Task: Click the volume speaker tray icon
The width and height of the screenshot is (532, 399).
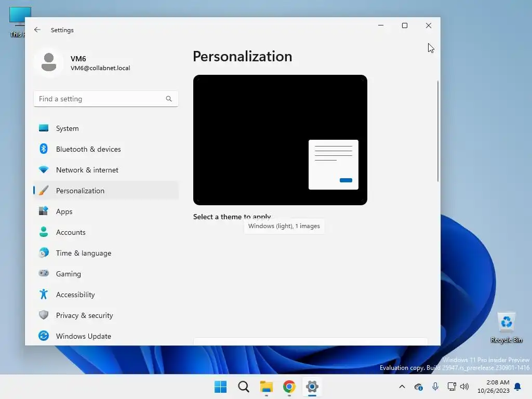Action: [x=464, y=387]
